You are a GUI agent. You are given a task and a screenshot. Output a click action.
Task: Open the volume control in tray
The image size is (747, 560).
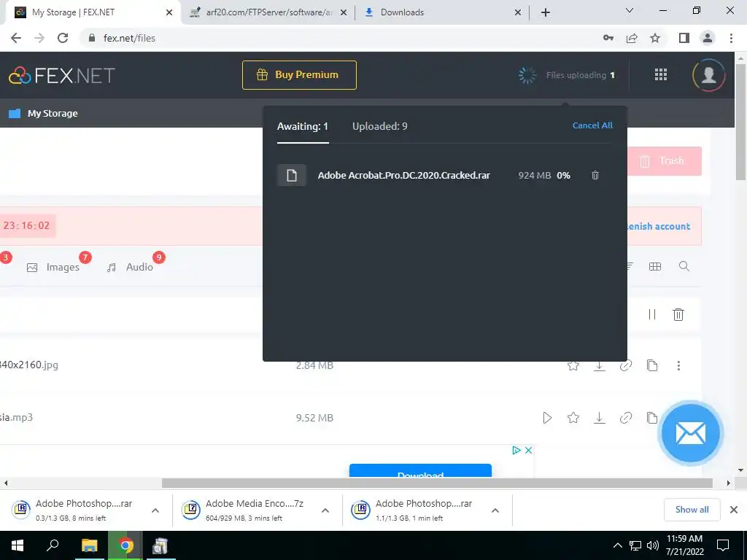point(653,545)
